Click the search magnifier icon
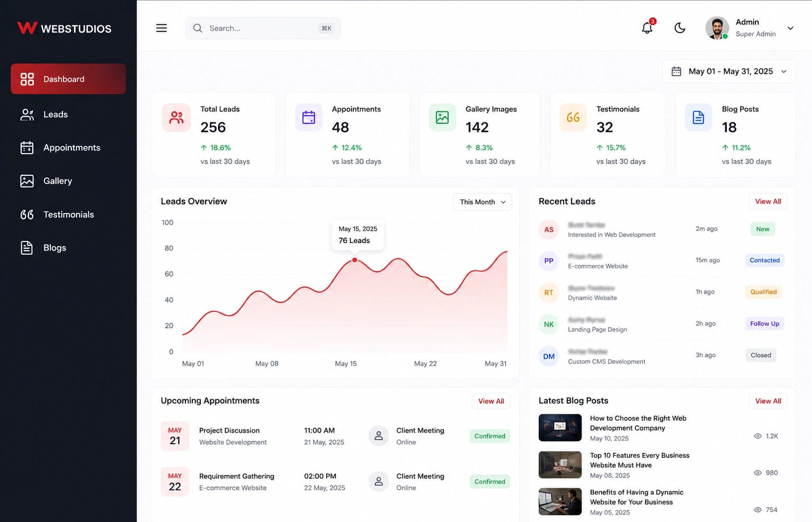This screenshot has width=812, height=522. [198, 28]
